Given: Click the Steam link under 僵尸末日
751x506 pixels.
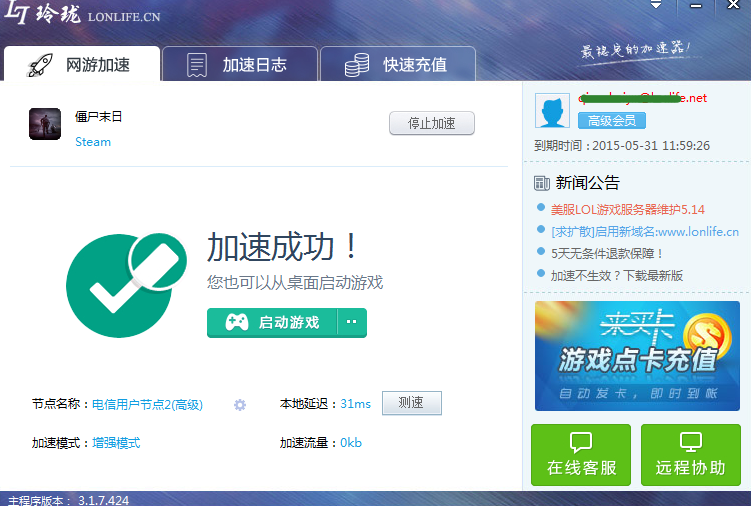Looking at the screenshot, I should pos(93,142).
